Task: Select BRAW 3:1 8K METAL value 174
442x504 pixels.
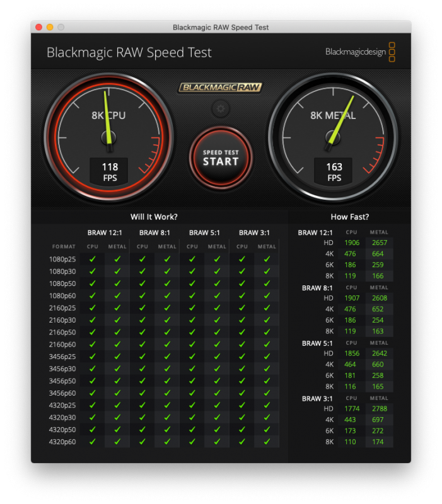Action: click(378, 442)
